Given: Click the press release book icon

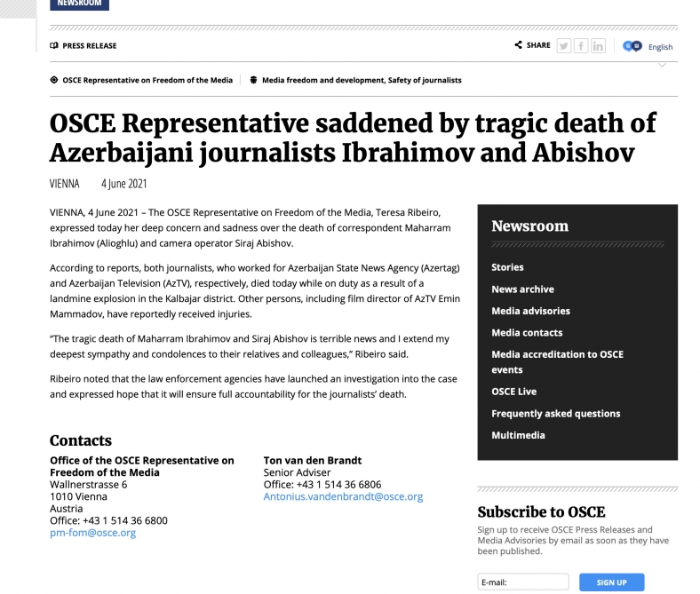Looking at the screenshot, I should coord(54,45).
